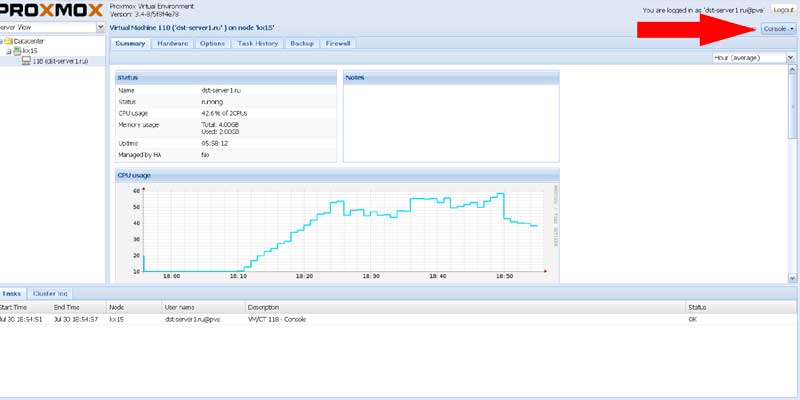Select 118 (dst-server1.ru) in the tree

[60, 61]
